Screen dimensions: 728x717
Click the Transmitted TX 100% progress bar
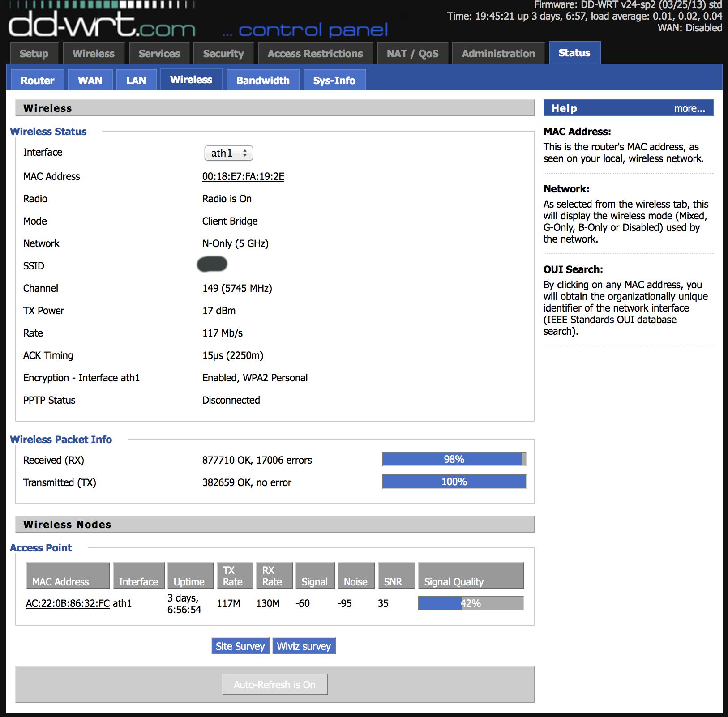(454, 482)
